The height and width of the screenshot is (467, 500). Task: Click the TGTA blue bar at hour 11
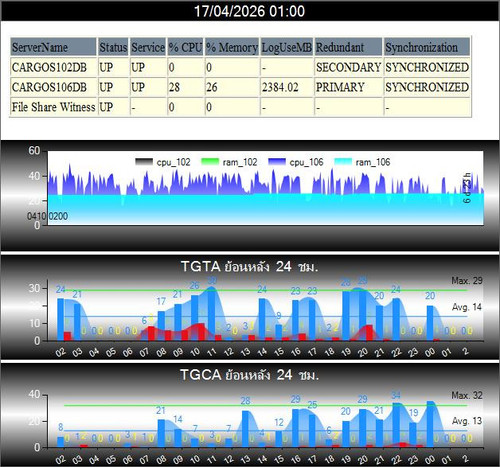[x=211, y=314]
